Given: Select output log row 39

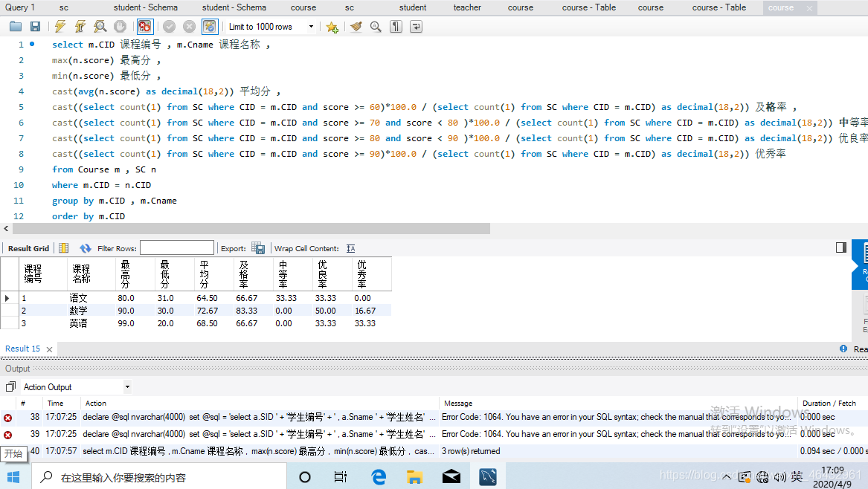Looking at the screenshot, I should [x=434, y=434].
